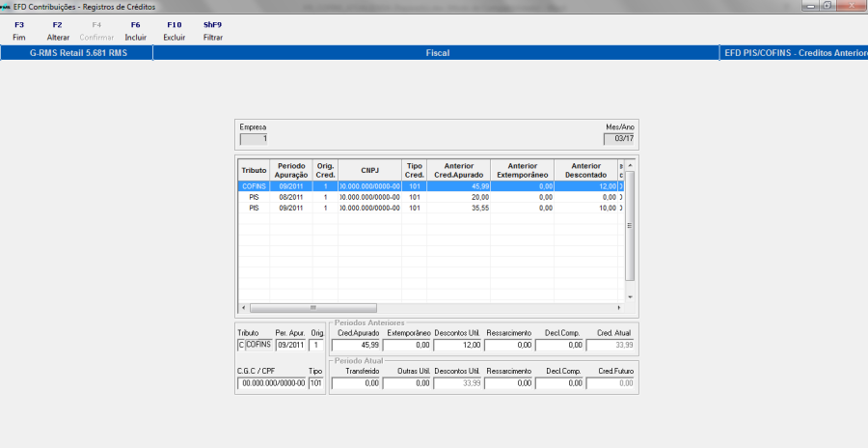Restore down the EFD Contribuições window
This screenshot has width=868, height=448.
[827, 6]
